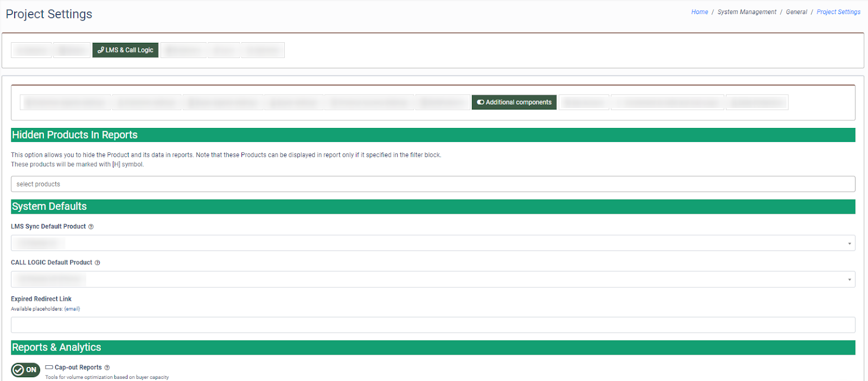
Task: Click the System Defaults section header
Action: tap(49, 206)
